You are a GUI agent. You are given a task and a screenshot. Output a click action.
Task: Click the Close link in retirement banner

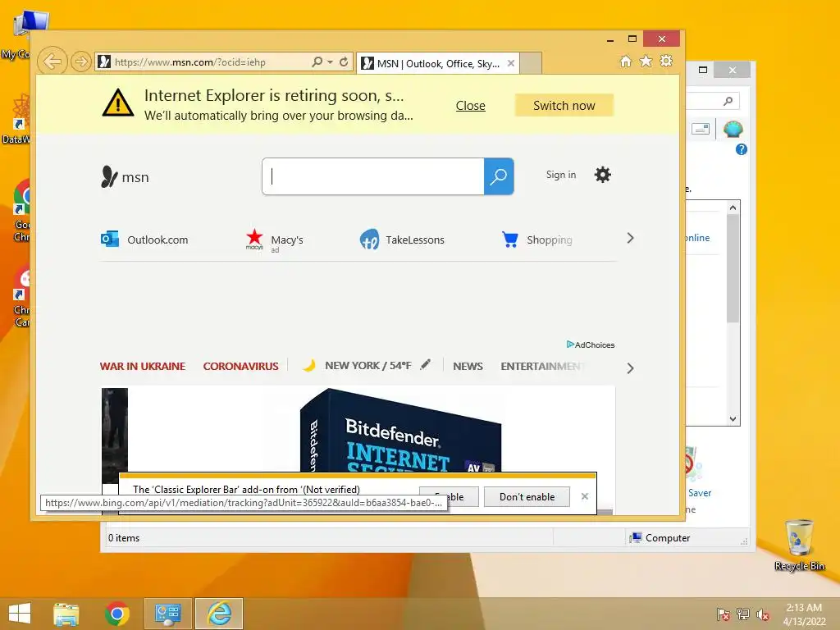click(x=470, y=106)
